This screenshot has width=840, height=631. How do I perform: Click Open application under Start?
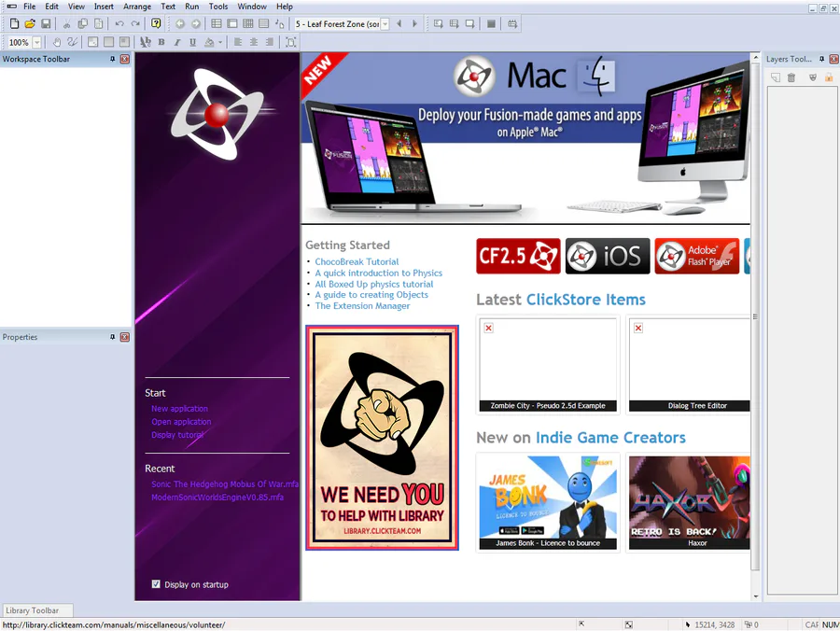tap(181, 422)
